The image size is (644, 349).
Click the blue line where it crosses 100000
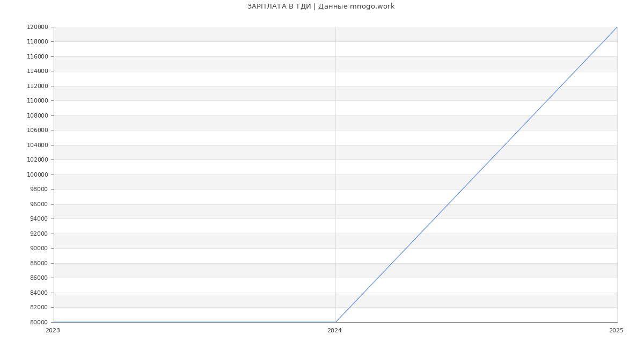pos(476,174)
